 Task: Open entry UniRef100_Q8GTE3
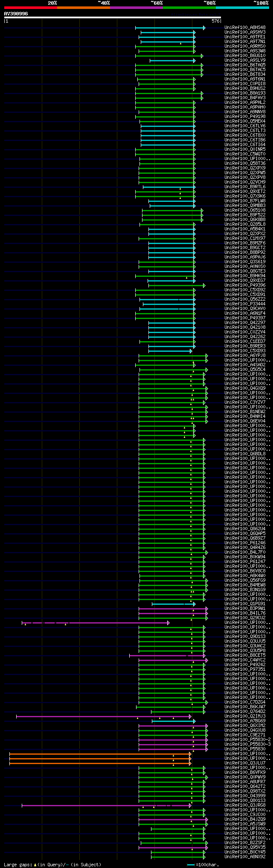[x=245, y=271]
